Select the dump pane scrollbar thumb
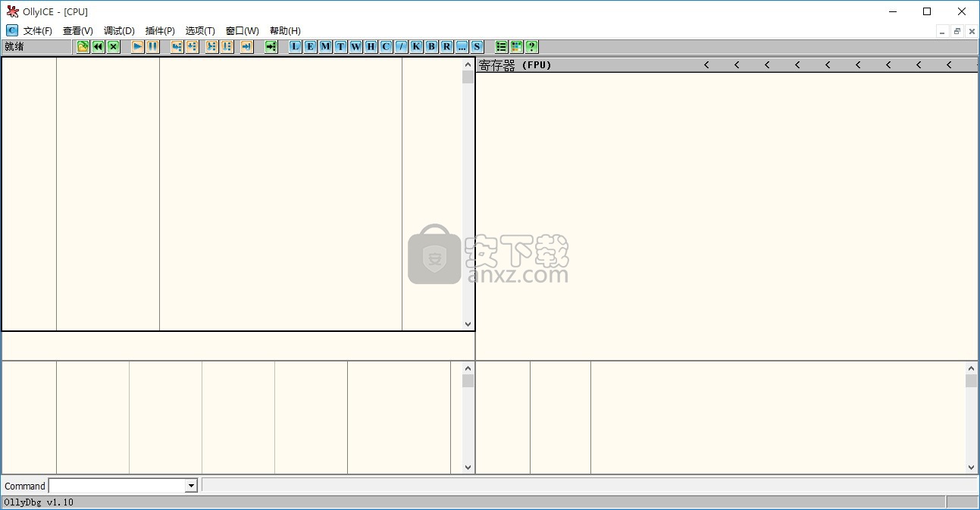This screenshot has height=510, width=980. [x=468, y=380]
